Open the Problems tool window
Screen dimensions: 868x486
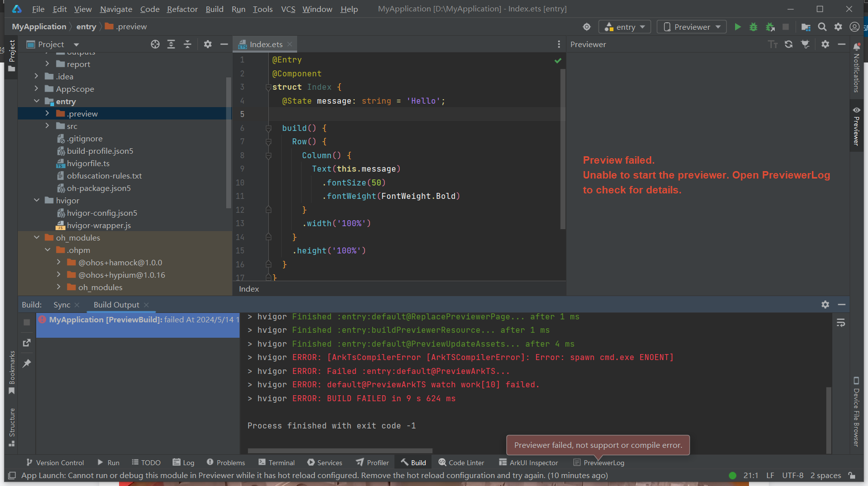(x=226, y=463)
